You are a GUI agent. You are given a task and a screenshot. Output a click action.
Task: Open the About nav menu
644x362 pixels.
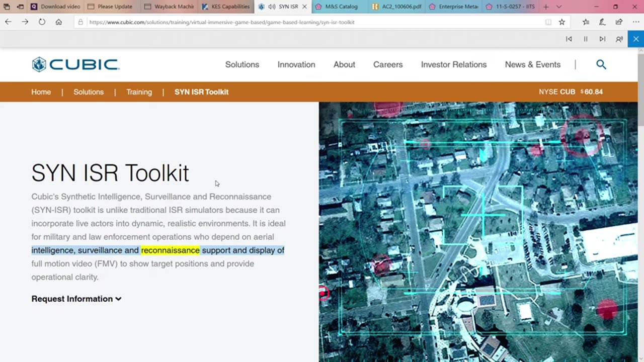344,64
